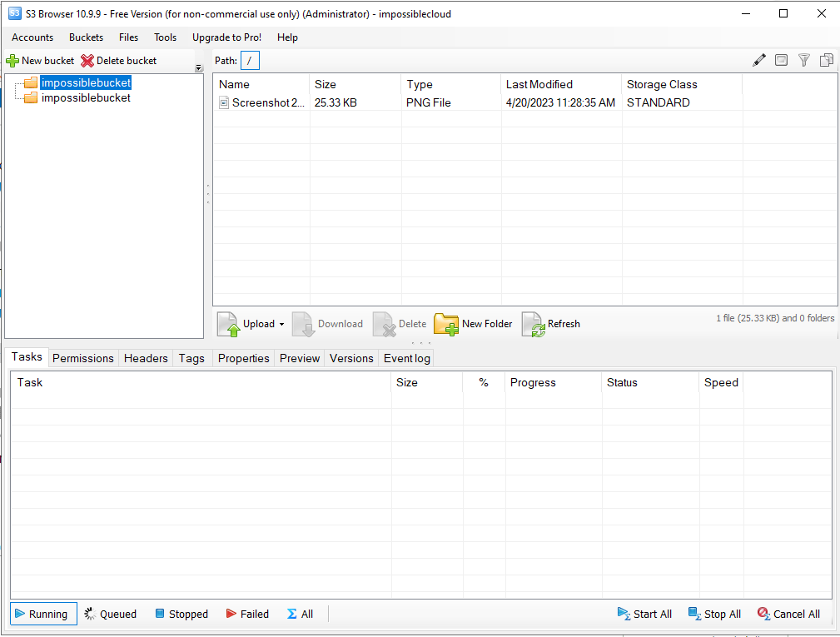Toggle the Failed tasks filter

[247, 614]
